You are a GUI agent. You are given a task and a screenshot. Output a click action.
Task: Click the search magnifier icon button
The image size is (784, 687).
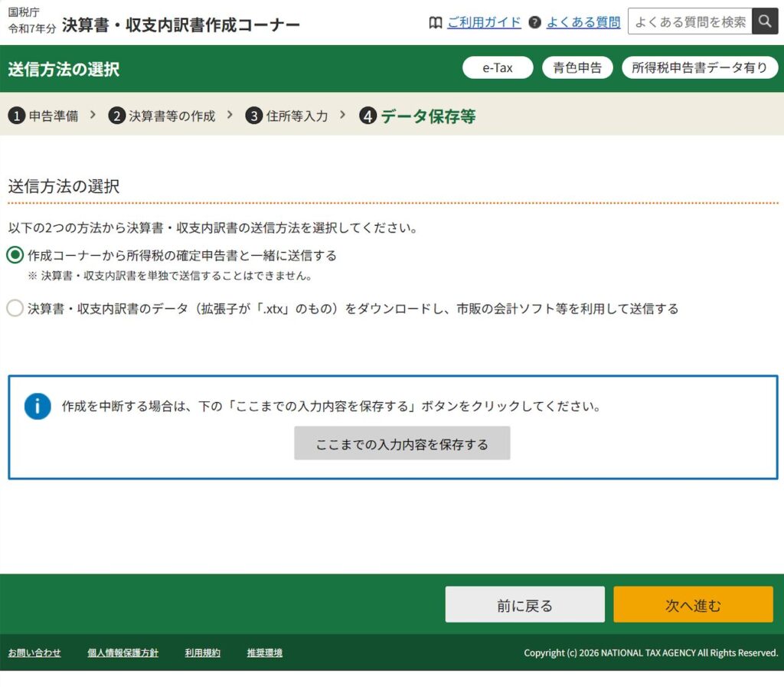click(x=764, y=21)
